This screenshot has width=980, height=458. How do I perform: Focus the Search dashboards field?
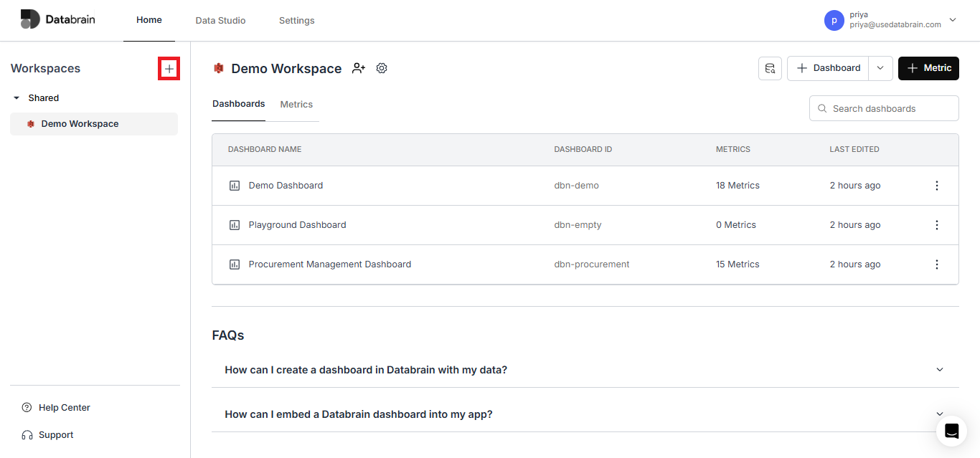click(x=884, y=109)
